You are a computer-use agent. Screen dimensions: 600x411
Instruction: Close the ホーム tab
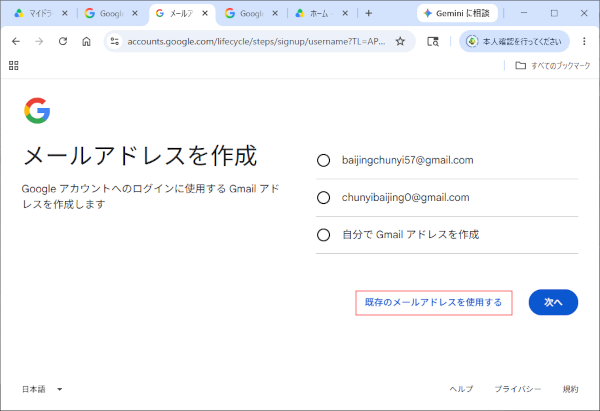345,13
